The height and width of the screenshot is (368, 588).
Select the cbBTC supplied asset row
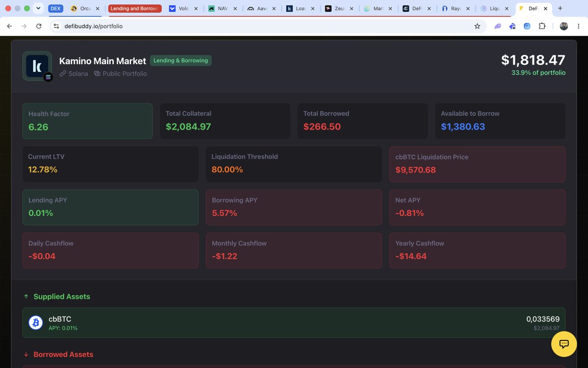point(294,322)
